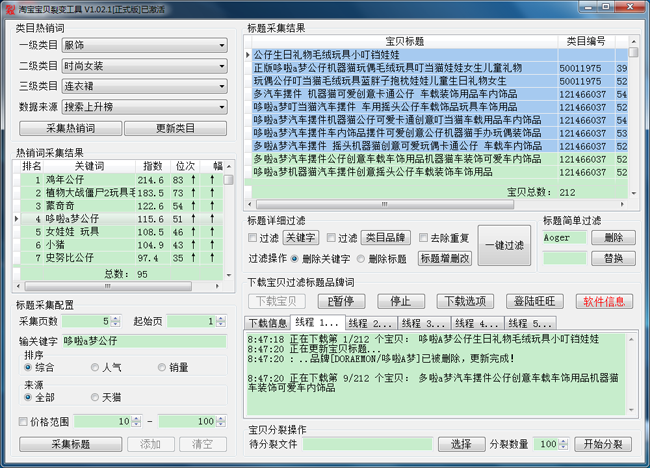
Task: Click the 采集热销词 button
Action: tap(70, 129)
